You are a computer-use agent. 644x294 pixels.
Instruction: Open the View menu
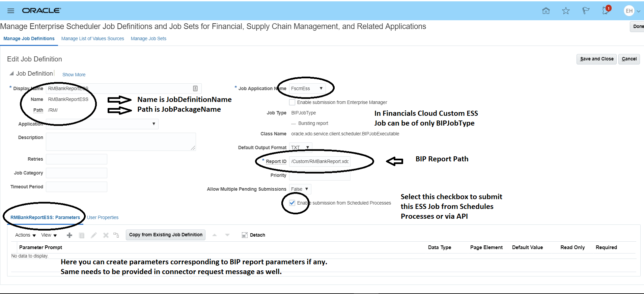coord(49,235)
